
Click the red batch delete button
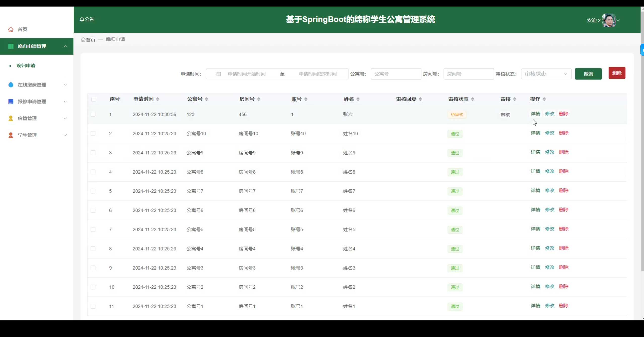coord(617,73)
